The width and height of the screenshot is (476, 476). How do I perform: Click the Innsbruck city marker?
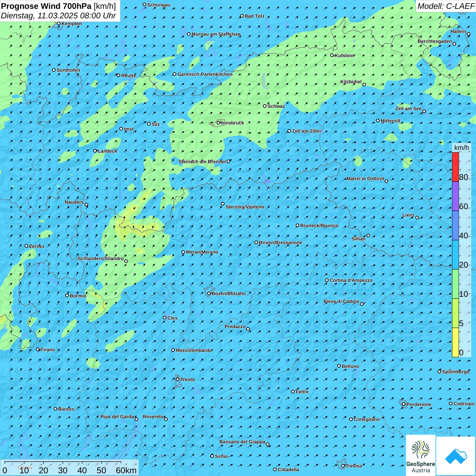click(x=219, y=123)
